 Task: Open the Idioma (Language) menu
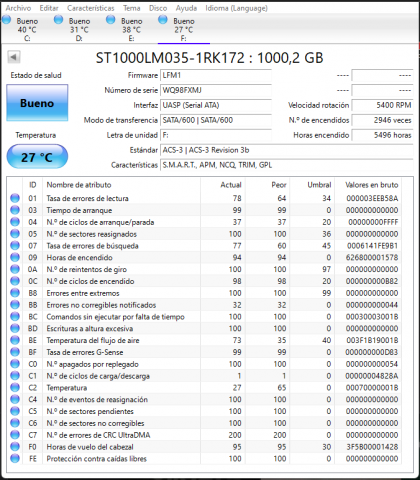click(x=236, y=8)
